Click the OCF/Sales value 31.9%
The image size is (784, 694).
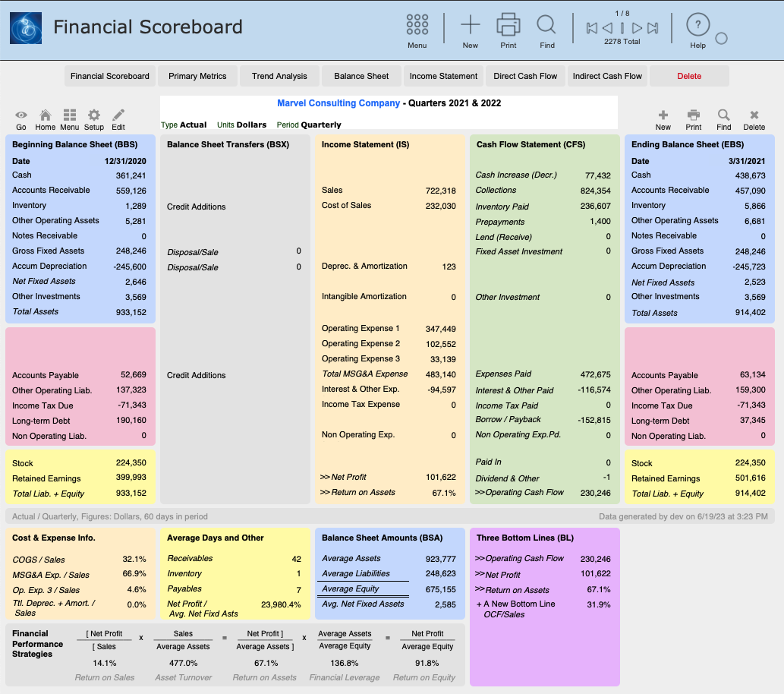[x=599, y=604]
